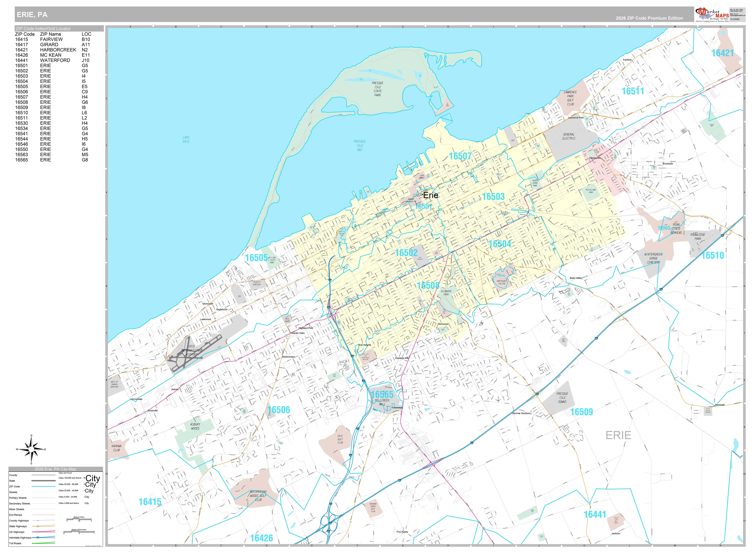Click the US Highways legend entry
The image size is (756, 554).
pyautogui.click(x=32, y=532)
